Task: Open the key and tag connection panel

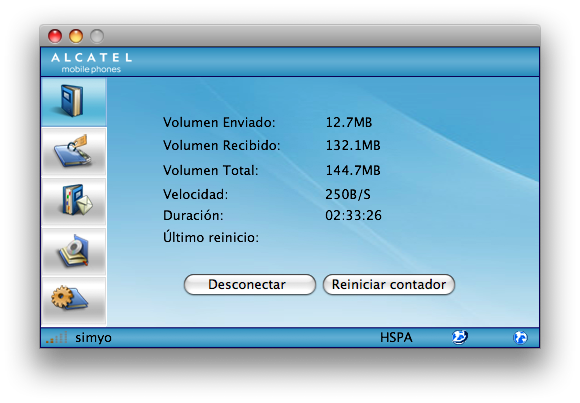Action: [74, 152]
